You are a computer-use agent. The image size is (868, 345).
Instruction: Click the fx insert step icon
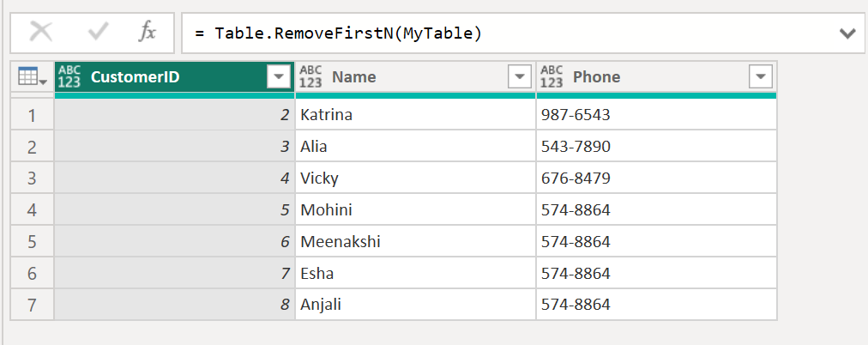coord(148,33)
